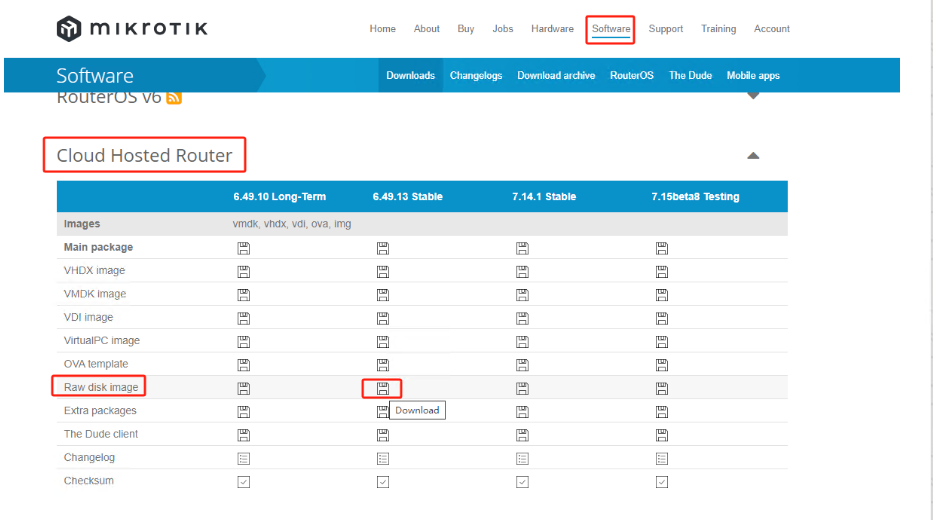Download 6.49.10 Long-Term Extra packages
Viewport: 933px width, 520px height.
243,412
